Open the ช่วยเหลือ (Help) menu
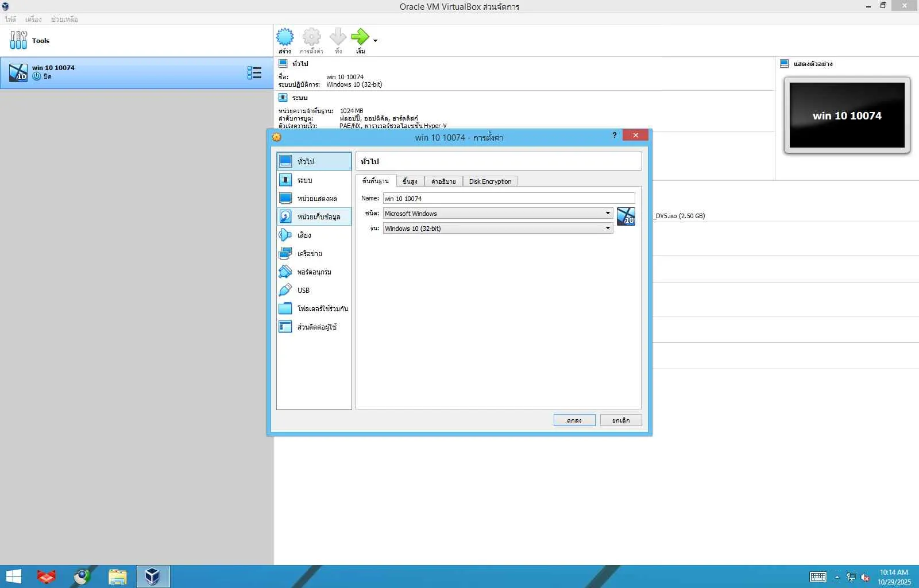919x588 pixels. pyautogui.click(x=64, y=20)
